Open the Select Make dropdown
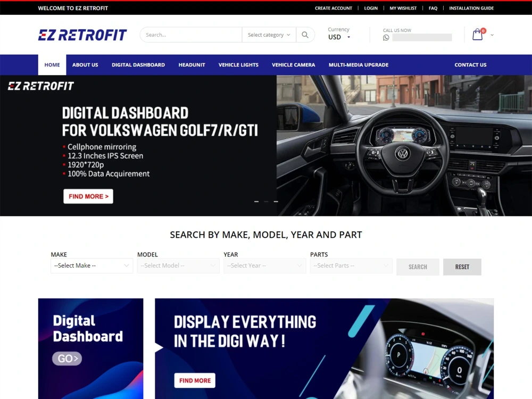This screenshot has height=399, width=532. pyautogui.click(x=92, y=265)
